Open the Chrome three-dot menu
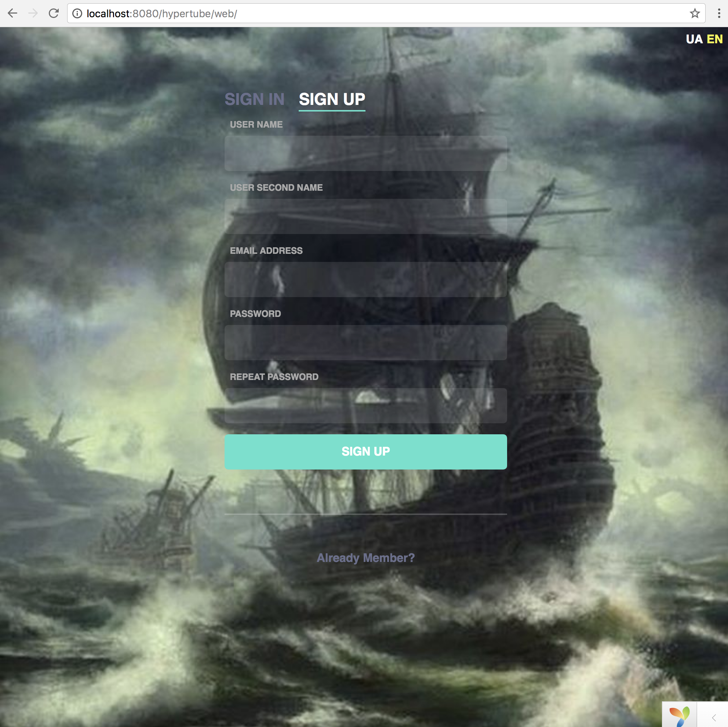The image size is (728, 727). pos(719,14)
